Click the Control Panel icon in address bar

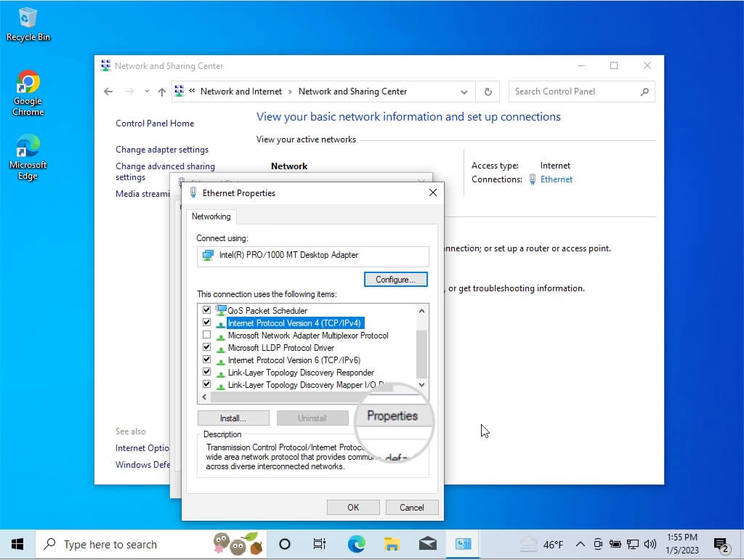179,91
